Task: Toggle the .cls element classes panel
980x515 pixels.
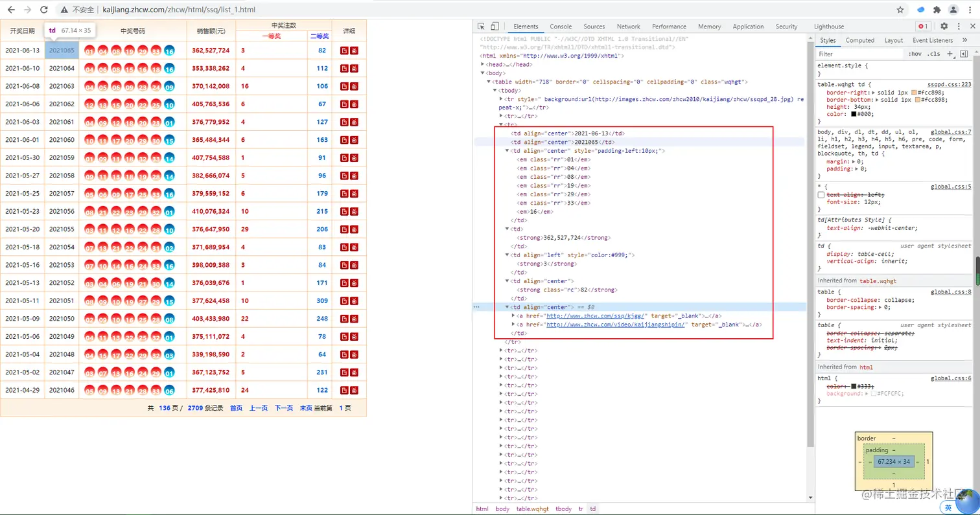Action: point(934,54)
